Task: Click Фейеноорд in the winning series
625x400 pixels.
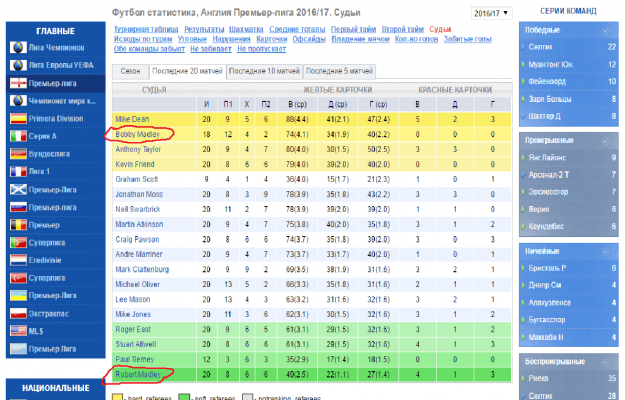Action: 547,81
